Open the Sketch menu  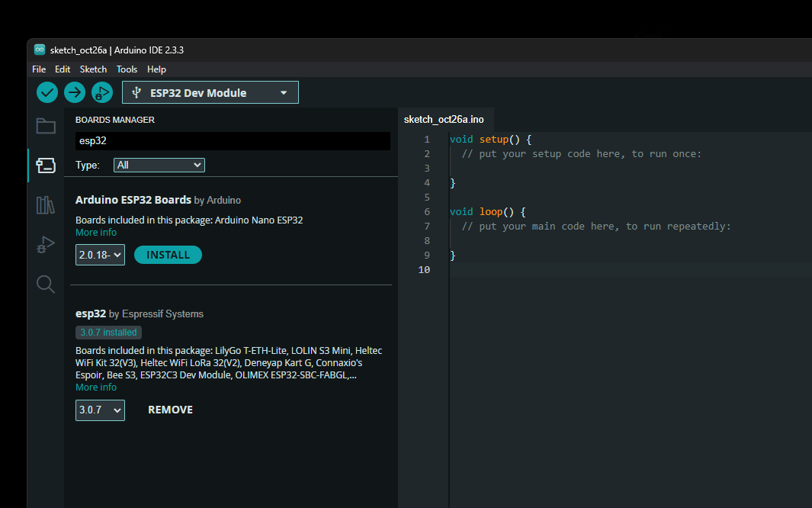tap(93, 69)
